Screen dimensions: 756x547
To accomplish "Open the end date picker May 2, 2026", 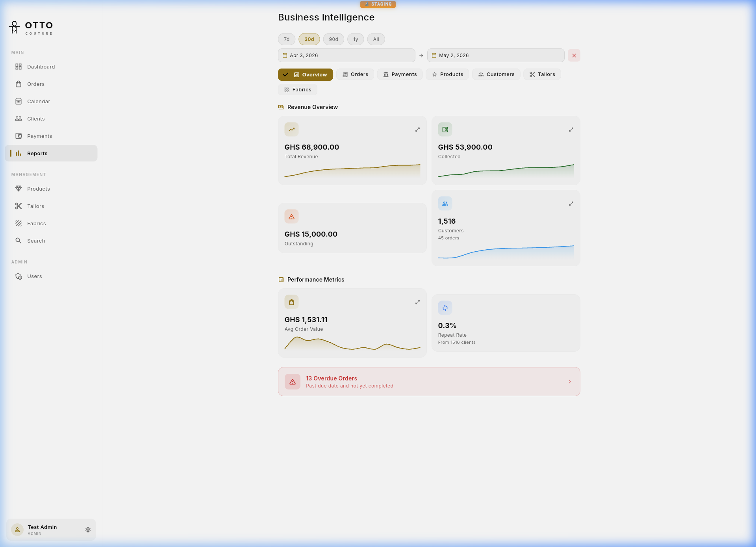I will [496, 56].
